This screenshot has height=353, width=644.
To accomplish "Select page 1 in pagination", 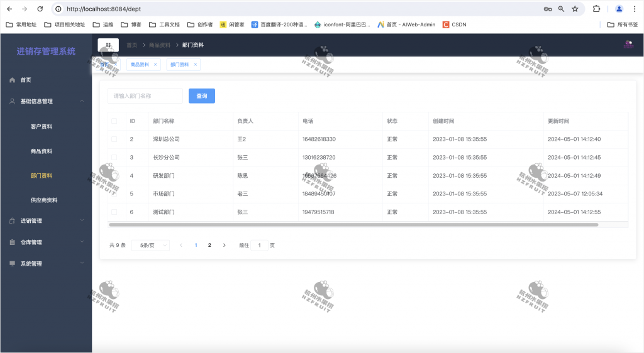I will click(196, 245).
